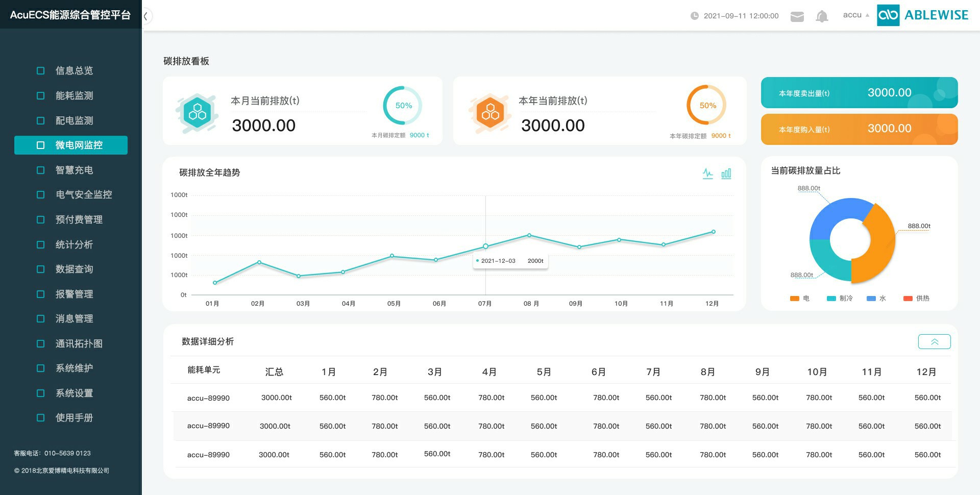Open the accu user dropdown
This screenshot has width=980, height=495.
coord(855,15)
